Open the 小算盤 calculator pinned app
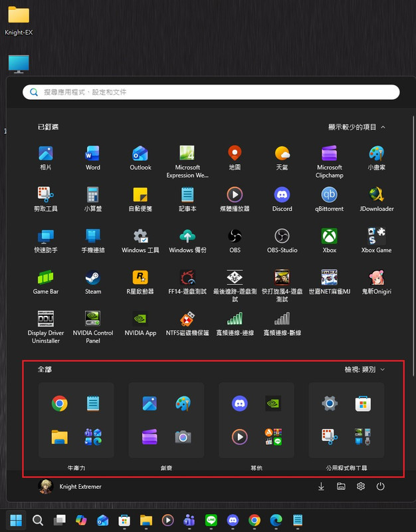 pyautogui.click(x=92, y=199)
